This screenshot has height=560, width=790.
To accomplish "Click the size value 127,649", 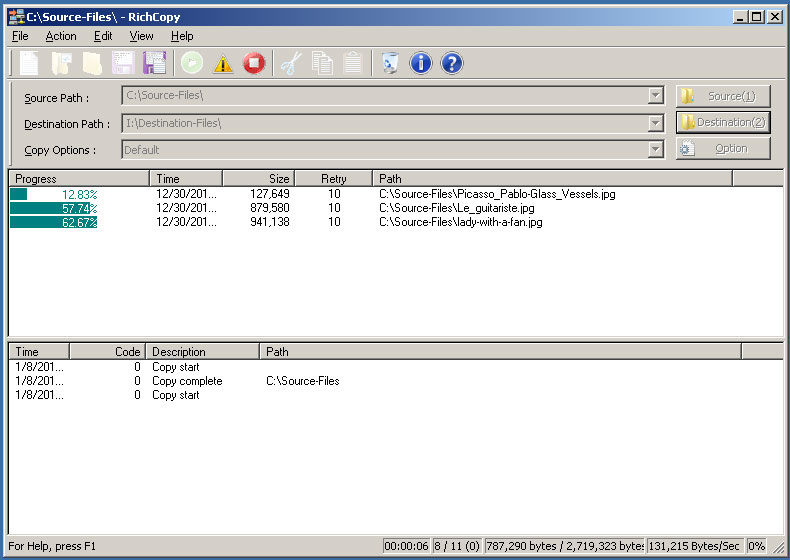I will [270, 194].
